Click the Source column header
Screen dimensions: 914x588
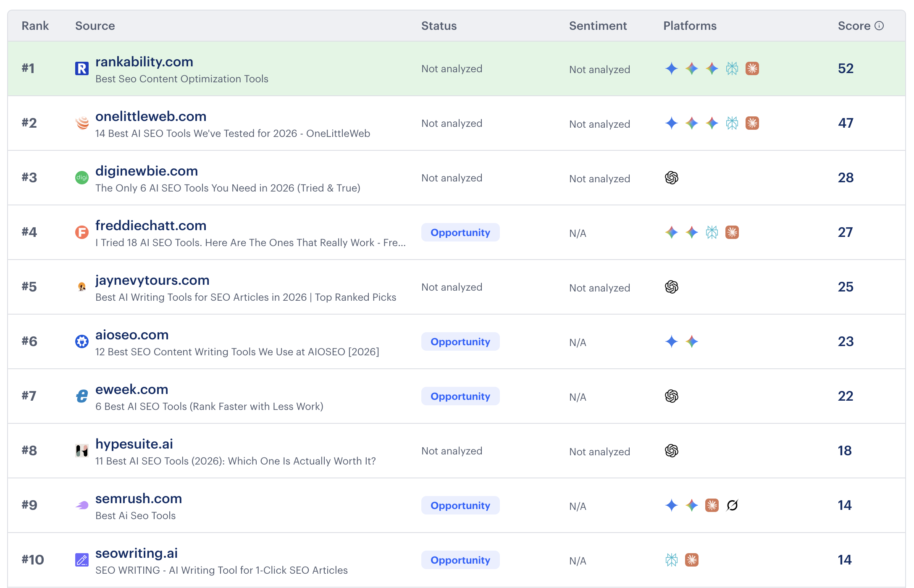[x=95, y=26]
